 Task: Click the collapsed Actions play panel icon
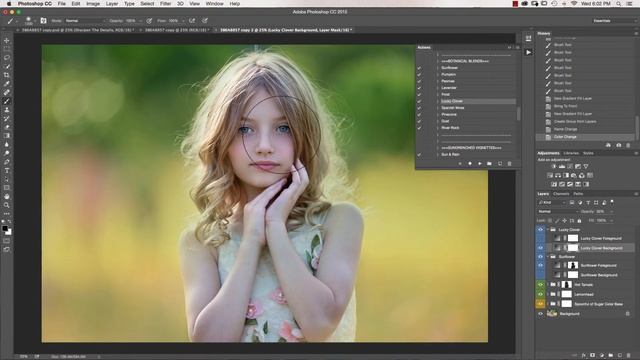tap(529, 52)
